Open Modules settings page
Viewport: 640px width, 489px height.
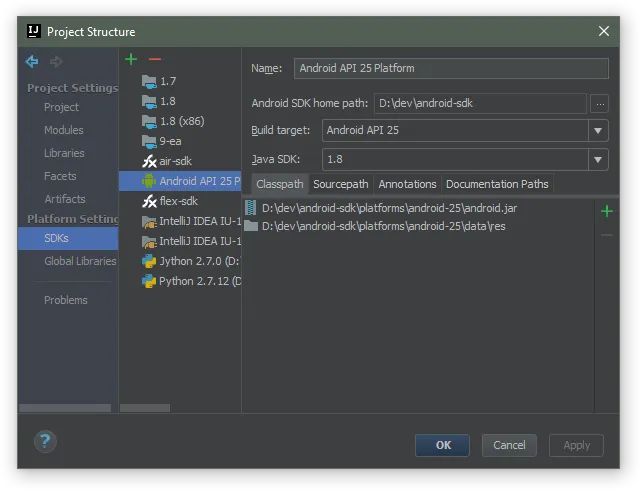pos(64,130)
